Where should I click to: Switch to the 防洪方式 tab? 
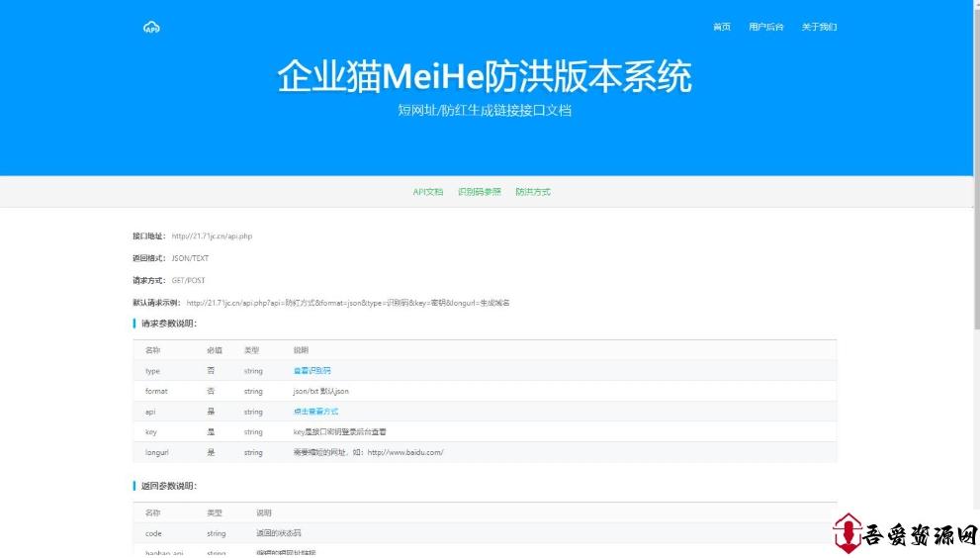(x=533, y=192)
